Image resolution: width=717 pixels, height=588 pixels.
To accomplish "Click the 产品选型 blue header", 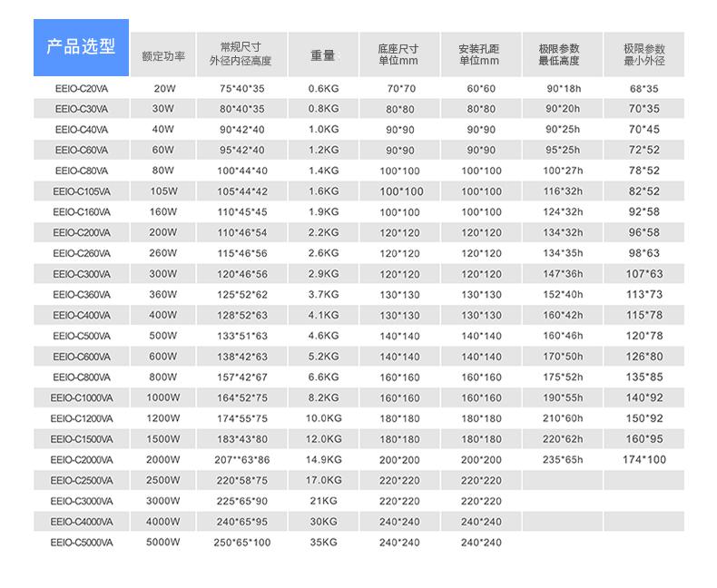I will [x=81, y=47].
